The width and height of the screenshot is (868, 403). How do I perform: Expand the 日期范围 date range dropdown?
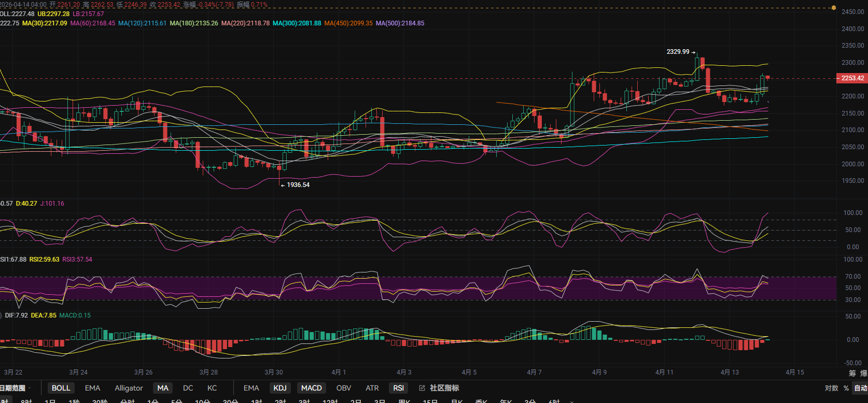coord(15,388)
